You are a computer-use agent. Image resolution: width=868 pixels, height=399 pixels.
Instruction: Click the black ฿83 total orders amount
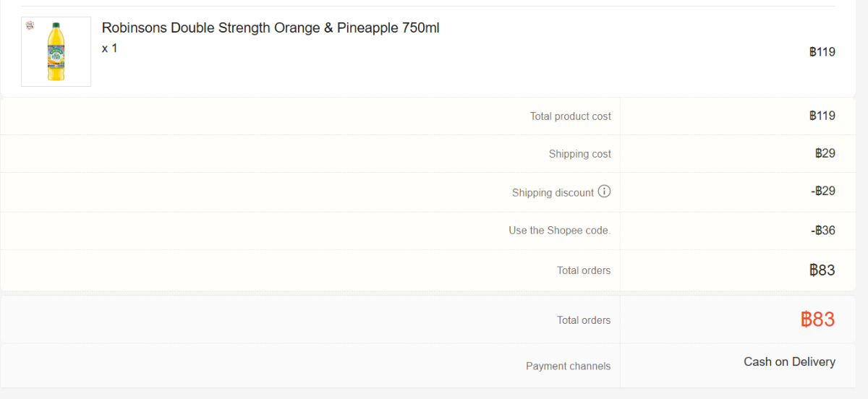822,270
